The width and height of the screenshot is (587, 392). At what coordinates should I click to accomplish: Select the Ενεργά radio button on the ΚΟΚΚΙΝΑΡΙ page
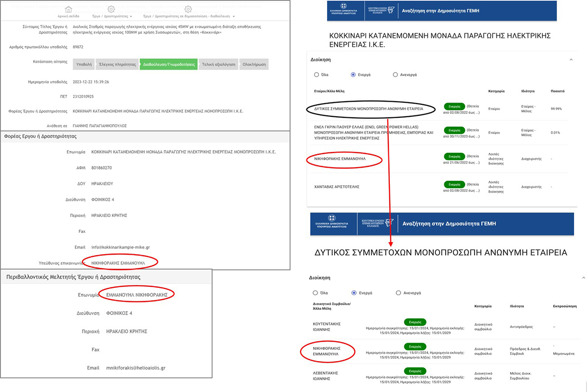click(x=353, y=75)
